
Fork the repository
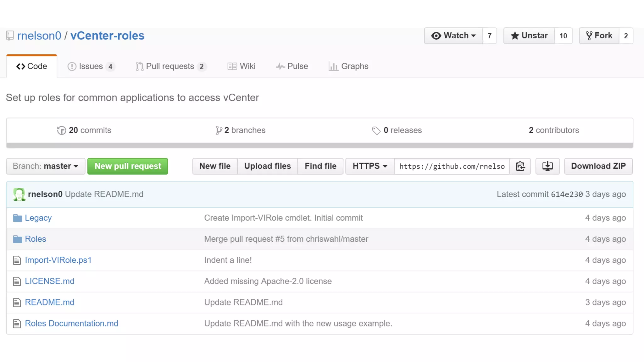pyautogui.click(x=599, y=36)
